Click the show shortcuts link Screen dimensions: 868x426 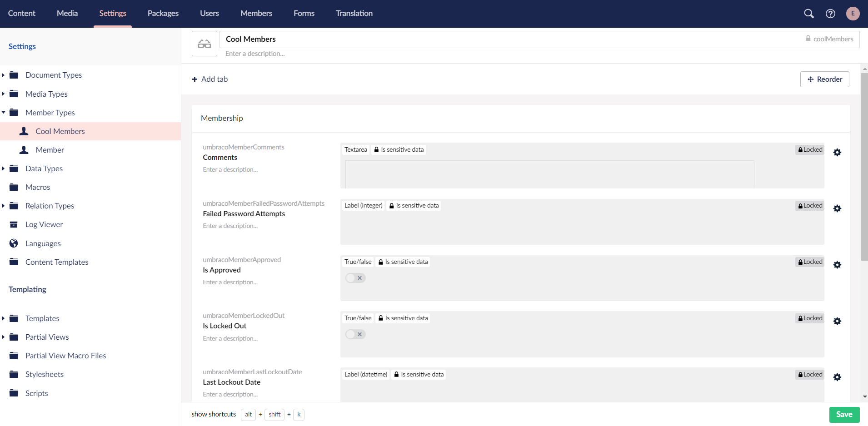point(214,414)
